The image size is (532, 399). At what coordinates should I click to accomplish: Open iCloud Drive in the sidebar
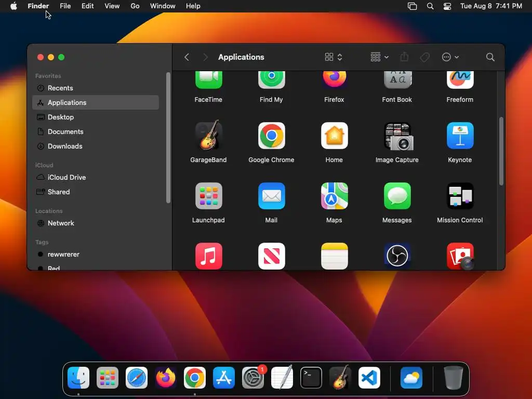pyautogui.click(x=96, y=178)
